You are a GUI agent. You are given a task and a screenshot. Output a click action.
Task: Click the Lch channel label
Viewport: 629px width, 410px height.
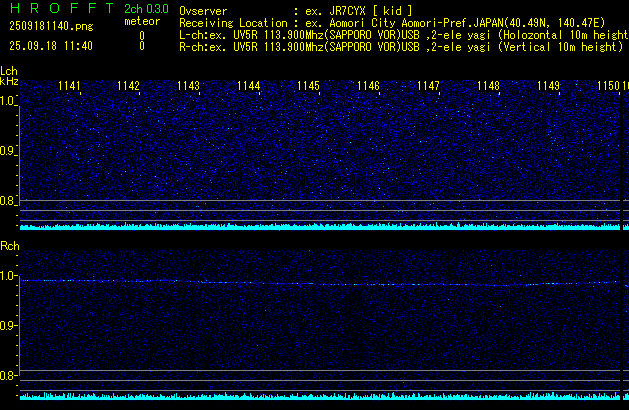coord(9,71)
